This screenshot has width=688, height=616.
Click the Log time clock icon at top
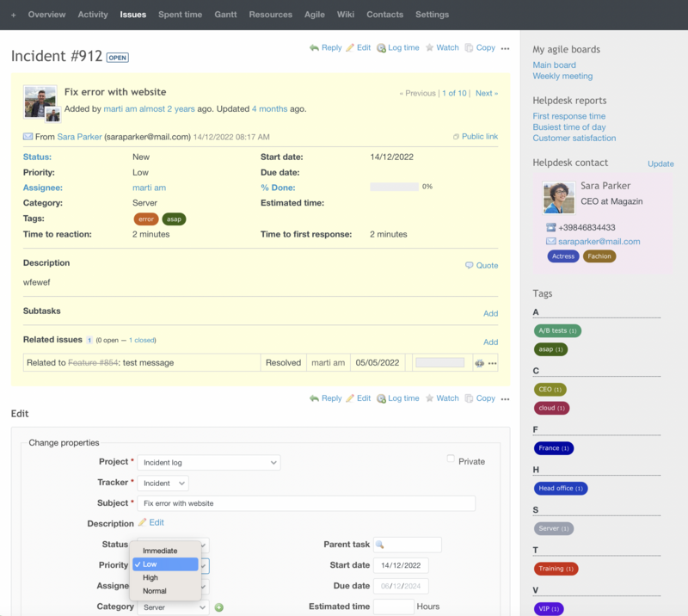click(381, 48)
